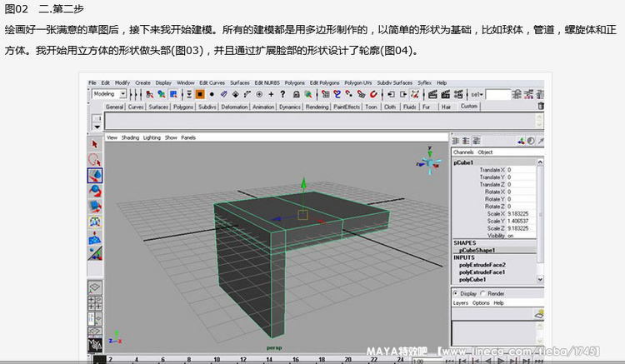The image size is (625, 364).
Task: Toggle the snap to curve icon
Action: pyautogui.click(x=337, y=94)
